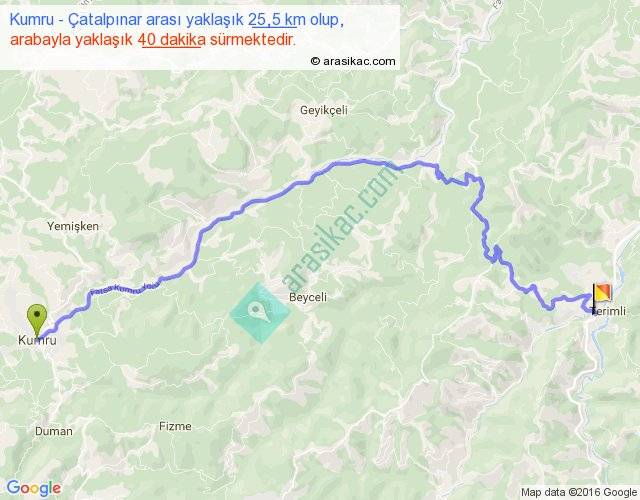Click the orange destination flag marker
This screenshot has height=500, width=640.
602,293
